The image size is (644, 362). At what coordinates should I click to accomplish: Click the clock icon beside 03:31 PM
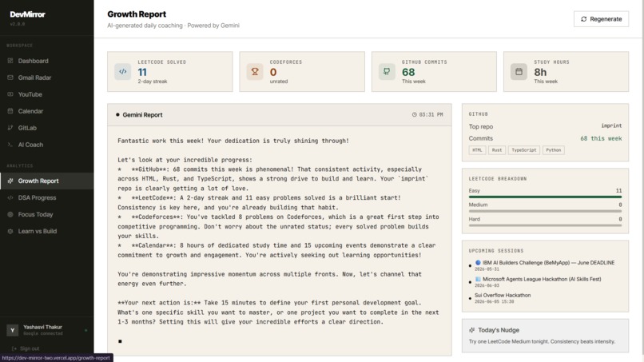pos(415,114)
